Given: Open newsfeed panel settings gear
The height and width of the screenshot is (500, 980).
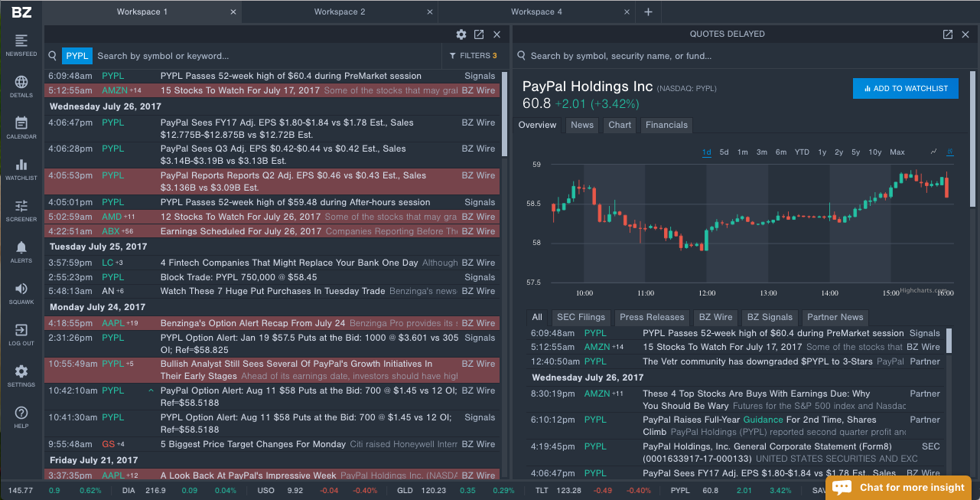Looking at the screenshot, I should [x=461, y=34].
